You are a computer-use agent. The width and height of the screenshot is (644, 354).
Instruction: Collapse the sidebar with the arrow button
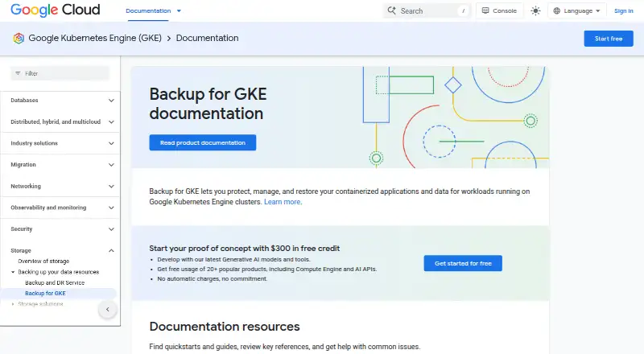108,309
